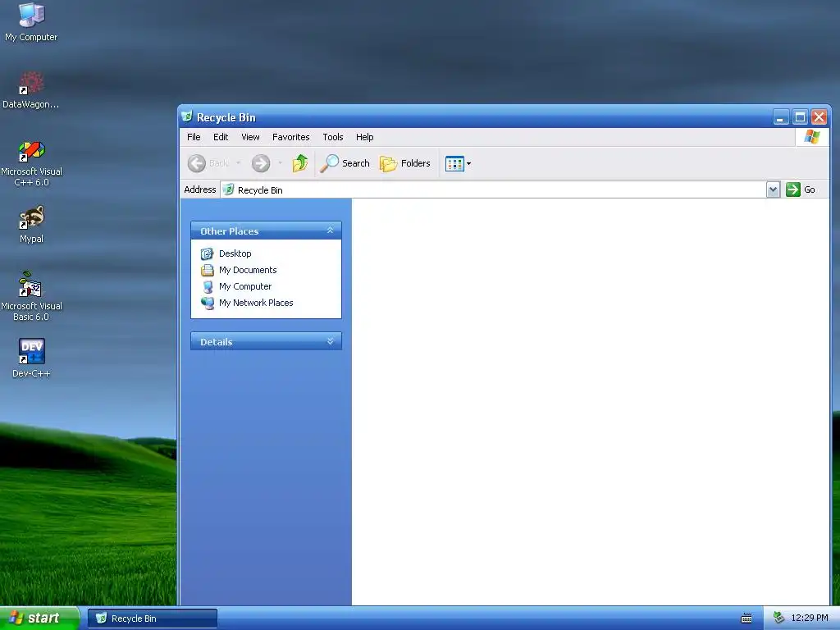Select Recycle Bin taskbar button
840x630 pixels.
tap(152, 619)
